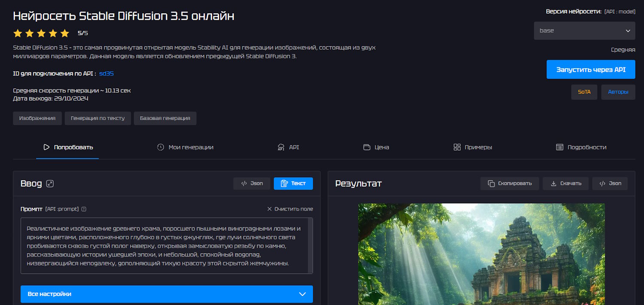The width and height of the screenshot is (644, 305).
Task: Open the Мои генерации tab
Action: click(185, 147)
